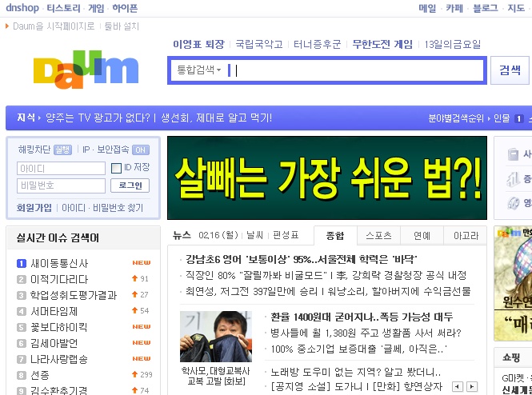Click trending search 선종
This screenshot has width=532, height=395.
(x=40, y=375)
